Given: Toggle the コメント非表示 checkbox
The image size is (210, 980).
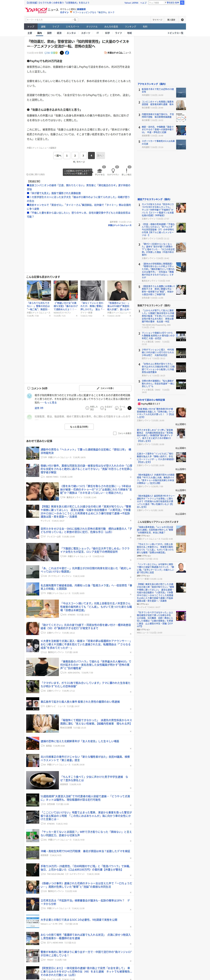Looking at the screenshot, I should (115, 433).
